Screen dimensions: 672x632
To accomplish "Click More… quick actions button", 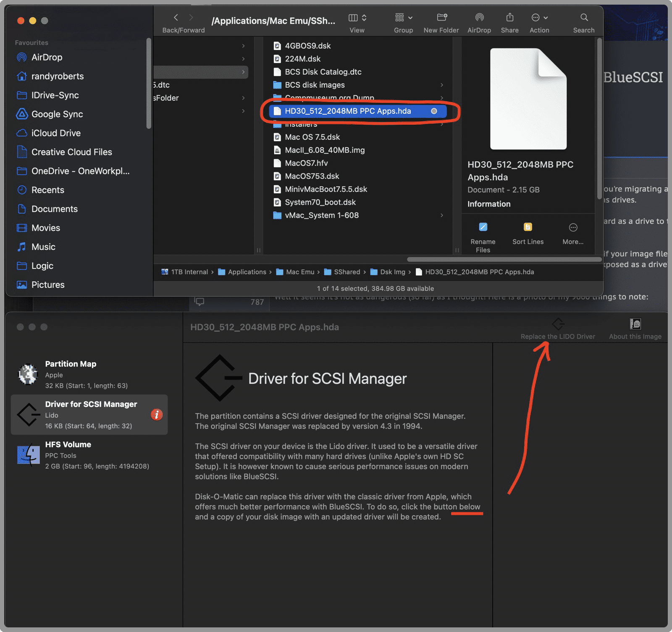I will click(x=573, y=228).
